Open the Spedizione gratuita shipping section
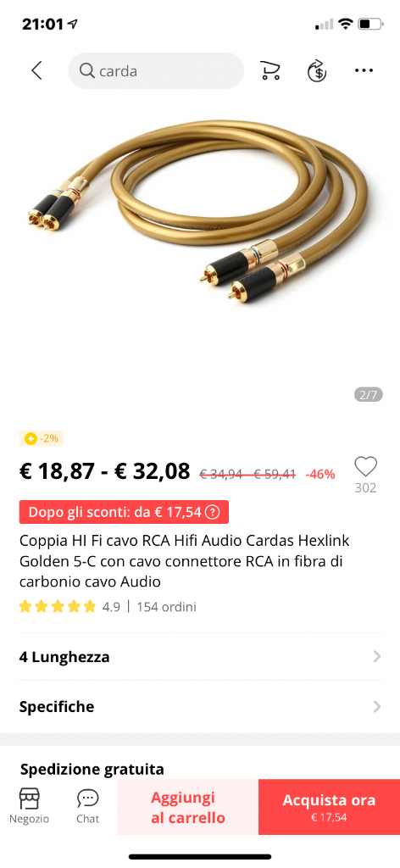400x868 pixels. (92, 770)
